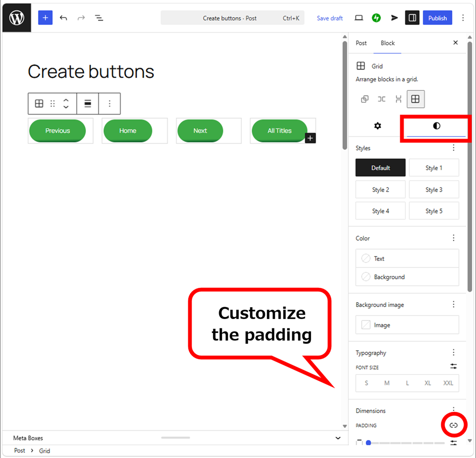Apply Style 5 to the grid
Viewport: 476px width, 458px height.
click(x=434, y=211)
